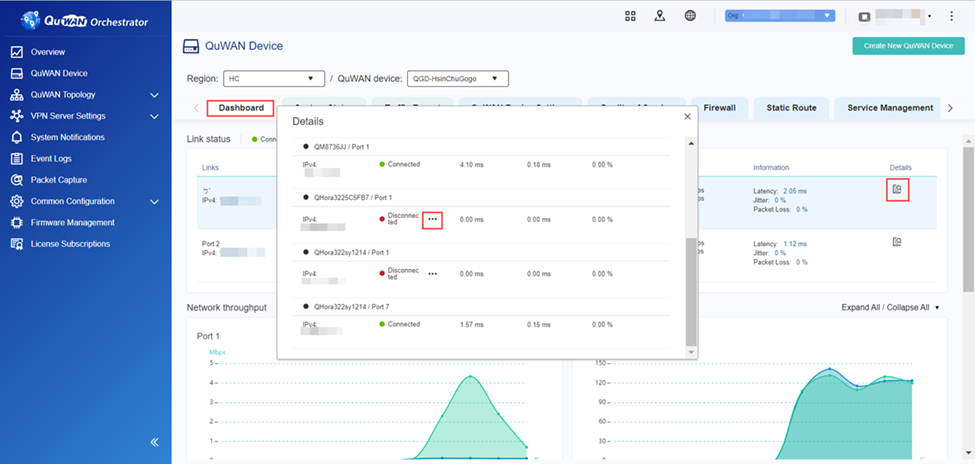
Task: Click the user account device icon
Action: pos(864,17)
